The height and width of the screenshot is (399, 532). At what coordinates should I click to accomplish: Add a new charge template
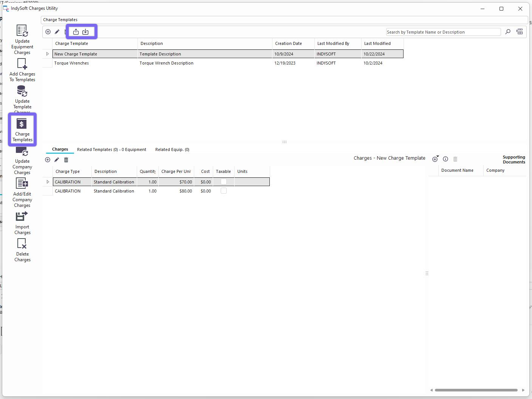click(48, 32)
